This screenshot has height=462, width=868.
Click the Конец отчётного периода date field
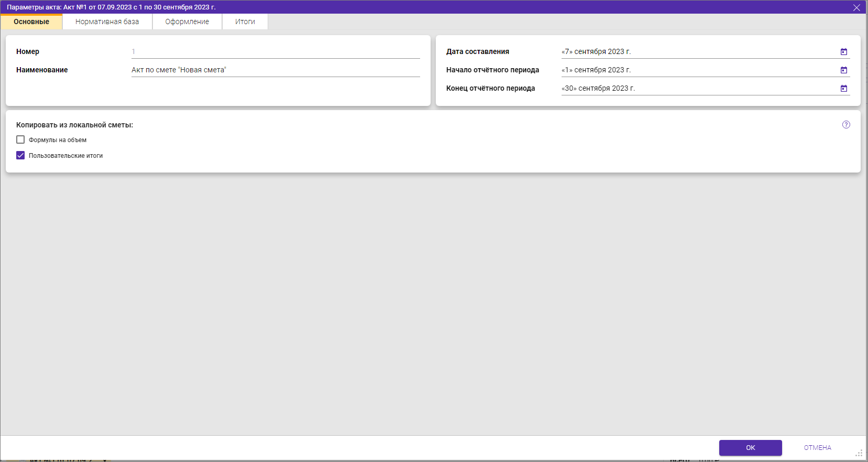tap(697, 89)
